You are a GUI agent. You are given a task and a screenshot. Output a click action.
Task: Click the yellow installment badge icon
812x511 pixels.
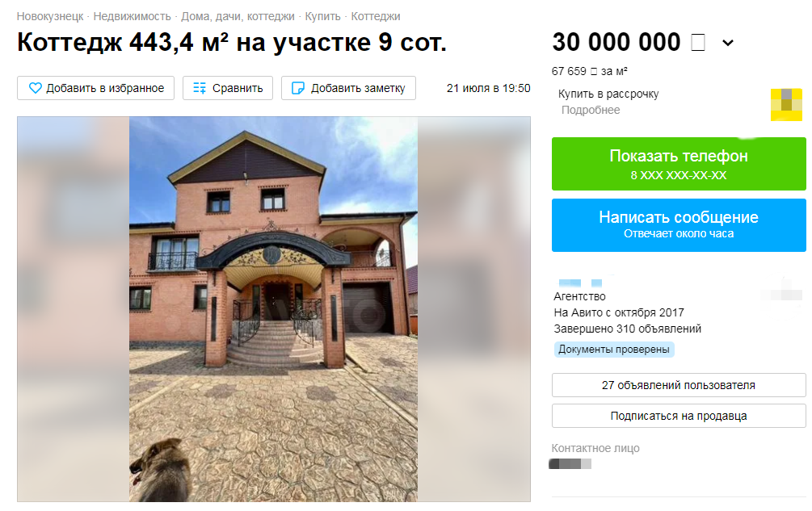pyautogui.click(x=786, y=104)
